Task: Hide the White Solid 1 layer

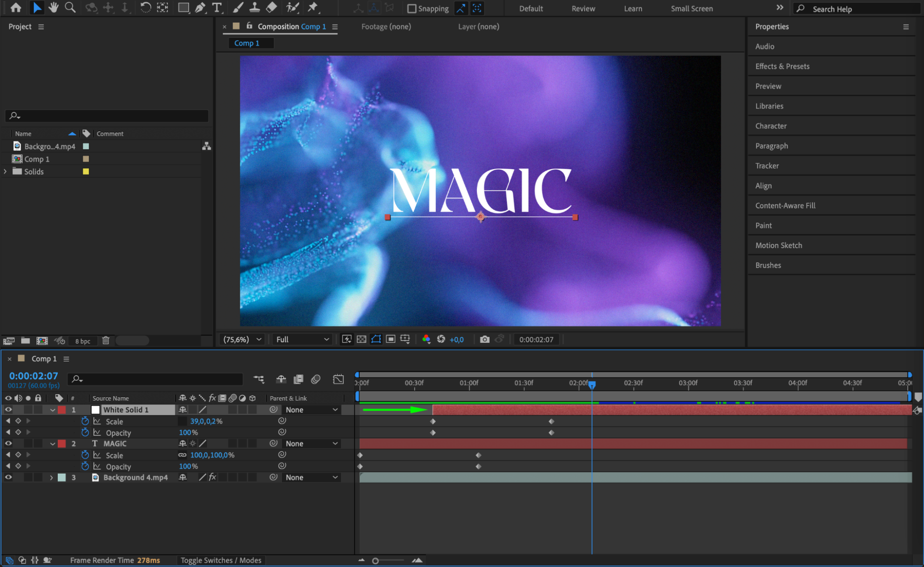Action: pyautogui.click(x=8, y=410)
